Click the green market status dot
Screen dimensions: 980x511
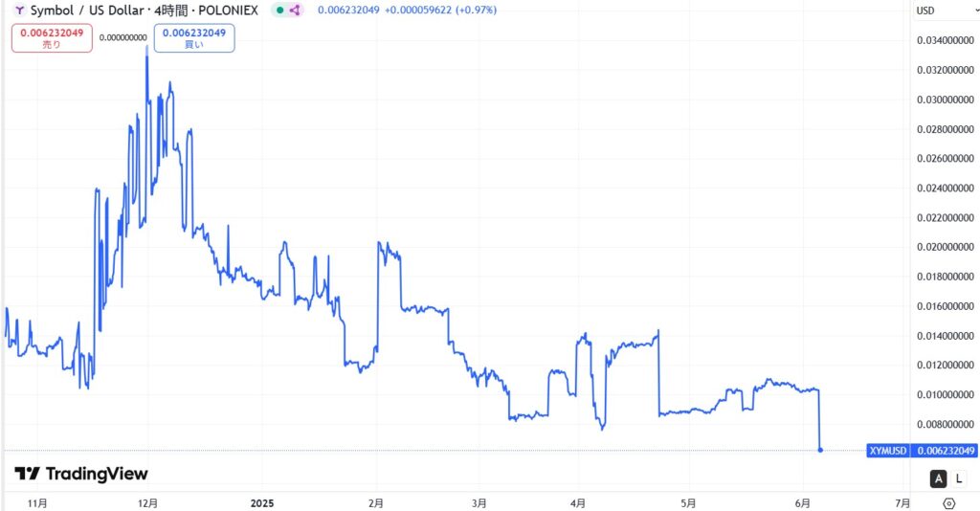280,10
